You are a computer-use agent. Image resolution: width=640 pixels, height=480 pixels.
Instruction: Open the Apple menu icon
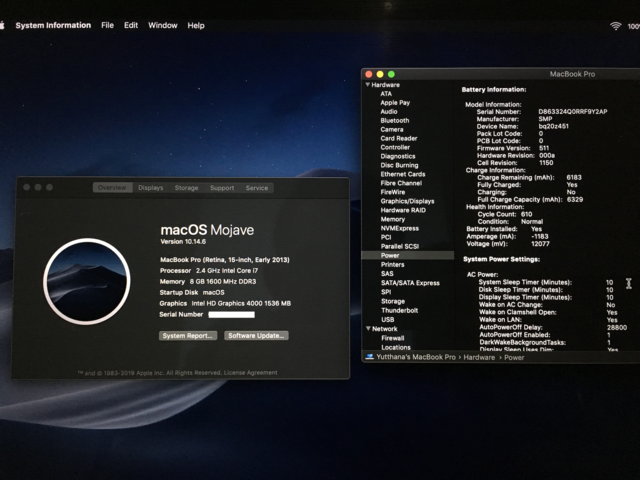click(x=2, y=25)
